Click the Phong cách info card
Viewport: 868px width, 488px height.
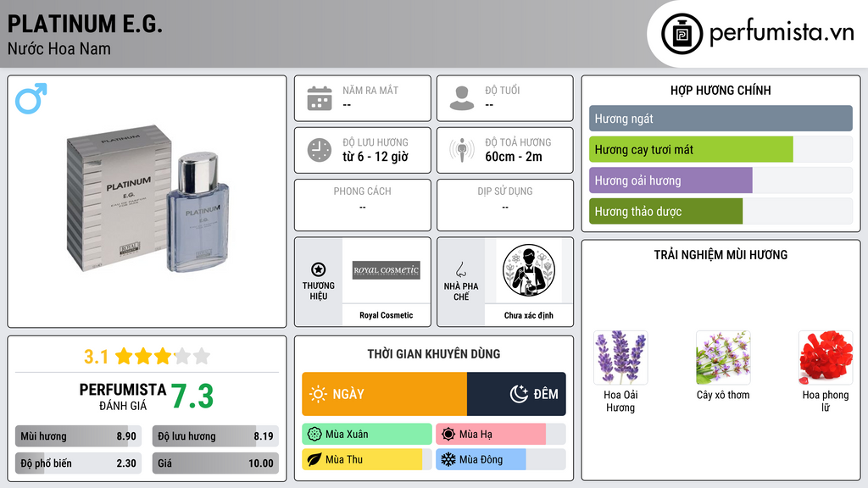pos(363,205)
